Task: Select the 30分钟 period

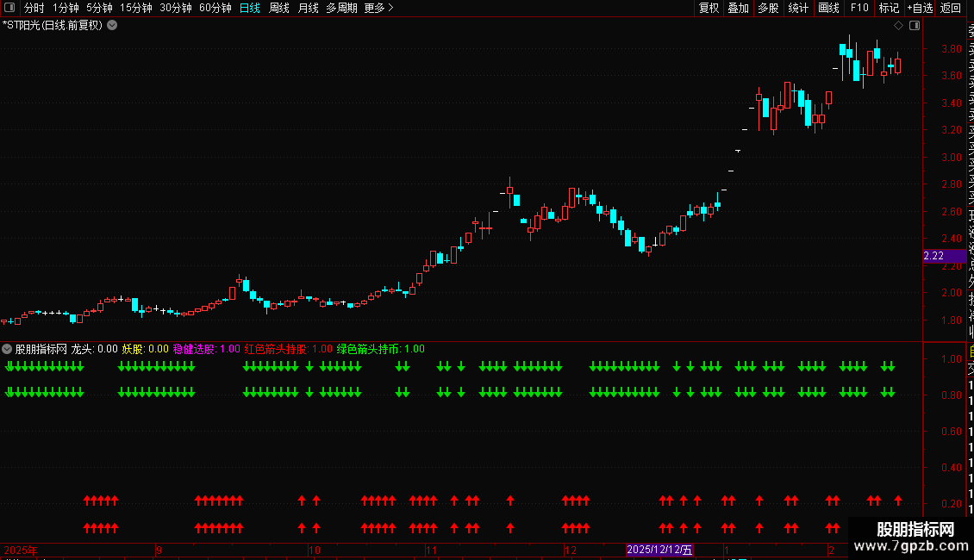Action: (x=176, y=8)
